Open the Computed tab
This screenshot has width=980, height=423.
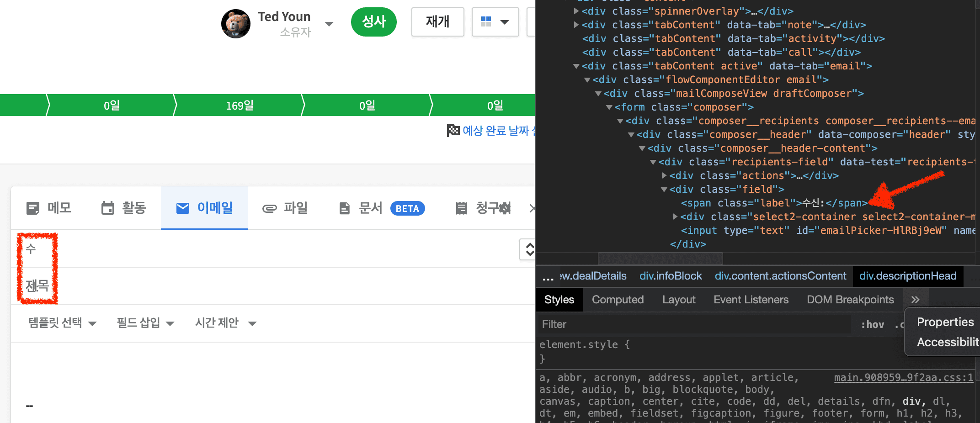tap(618, 300)
